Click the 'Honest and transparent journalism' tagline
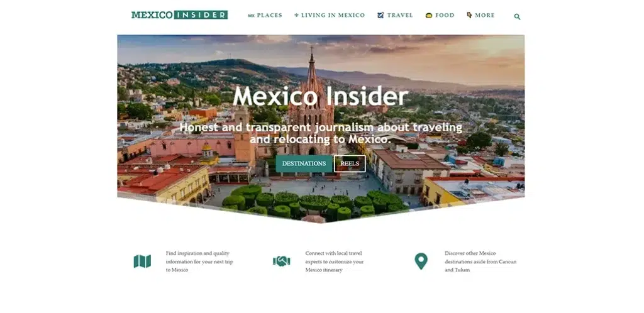The height and width of the screenshot is (313, 644). click(321, 133)
